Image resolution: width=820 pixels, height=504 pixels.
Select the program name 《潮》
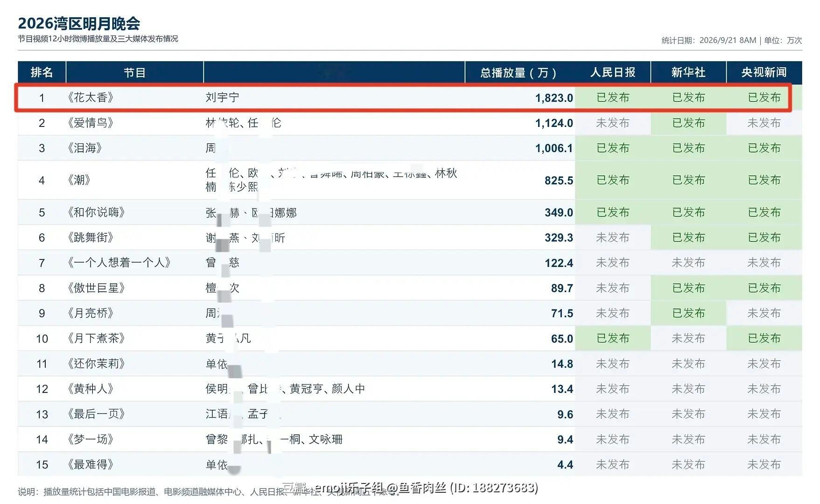pos(79,180)
